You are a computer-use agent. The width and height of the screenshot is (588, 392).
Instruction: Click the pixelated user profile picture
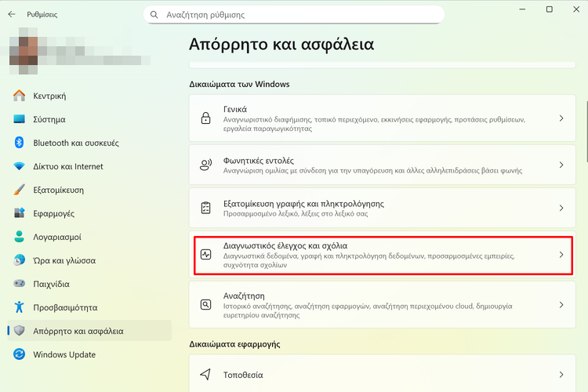(x=24, y=51)
